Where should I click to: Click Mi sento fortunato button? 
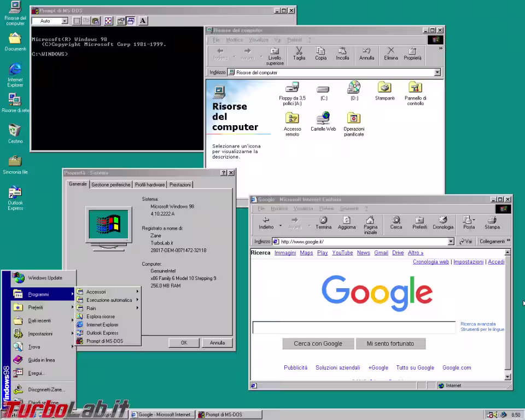pyautogui.click(x=390, y=343)
